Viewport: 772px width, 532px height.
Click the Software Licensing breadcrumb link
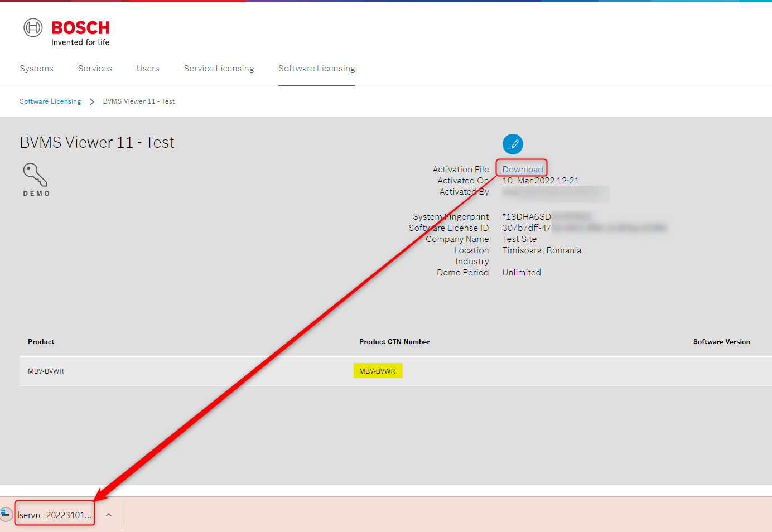pos(50,101)
